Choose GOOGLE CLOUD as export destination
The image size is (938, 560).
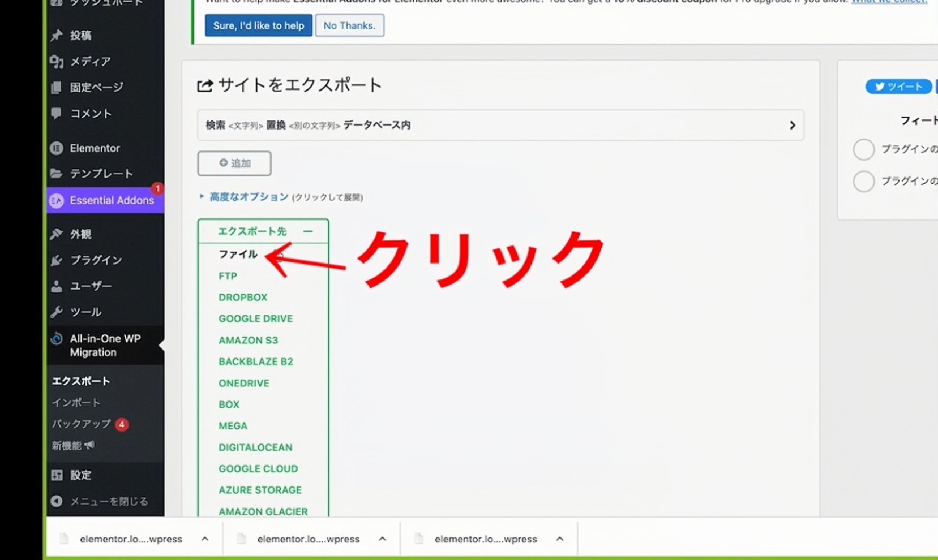click(x=258, y=469)
